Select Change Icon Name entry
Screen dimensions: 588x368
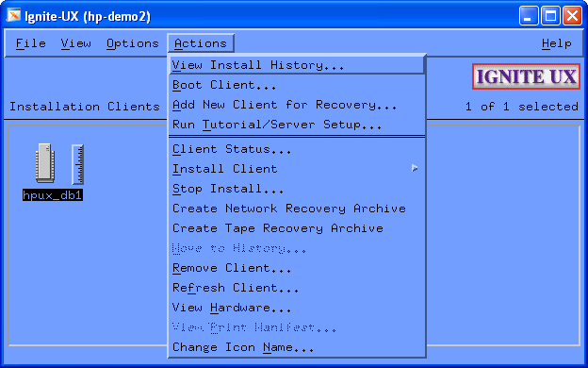297,347
